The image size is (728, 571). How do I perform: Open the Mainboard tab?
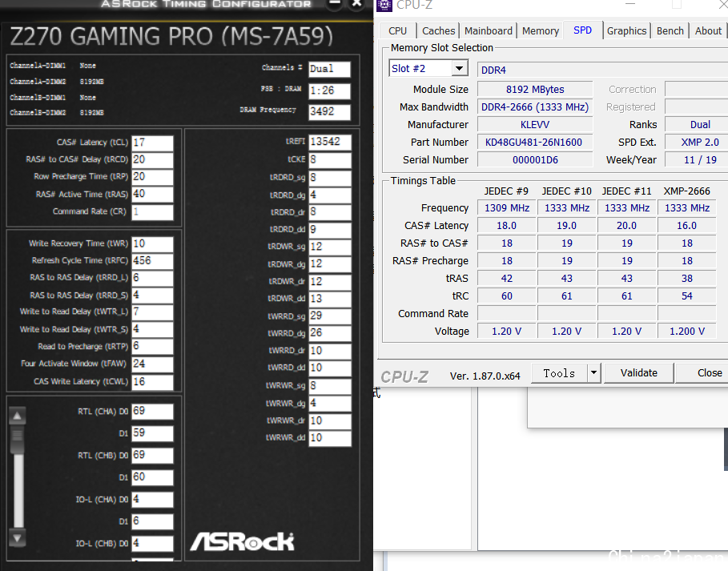point(489,31)
